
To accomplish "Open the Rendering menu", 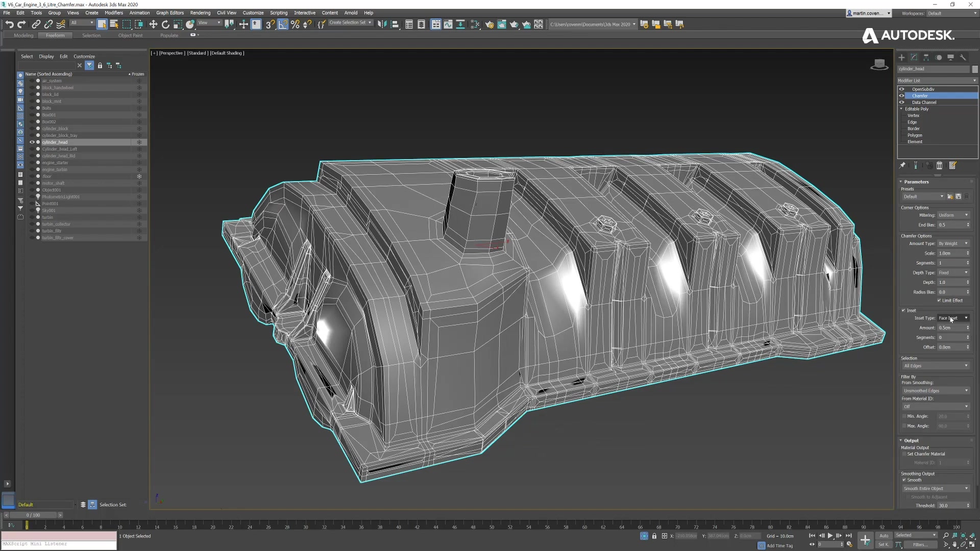I will [x=200, y=13].
